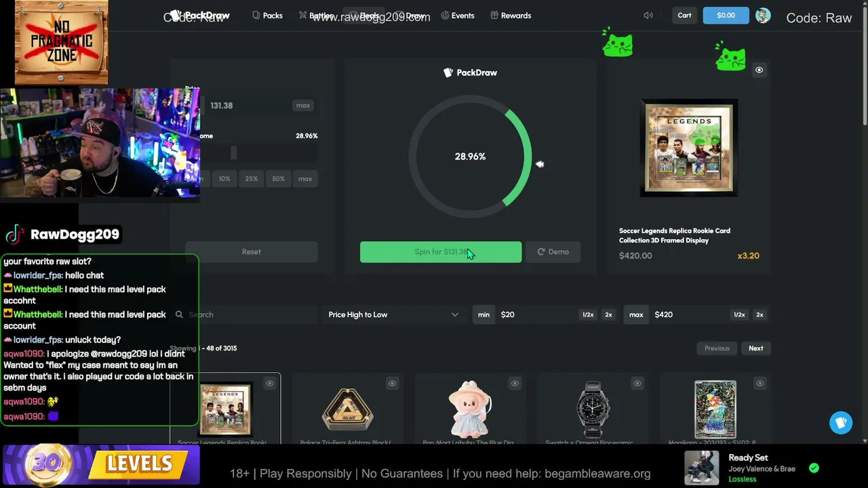Select the Pop Mart Labubu doll item
Image resolution: width=868 pixels, height=488 pixels.
tap(470, 409)
